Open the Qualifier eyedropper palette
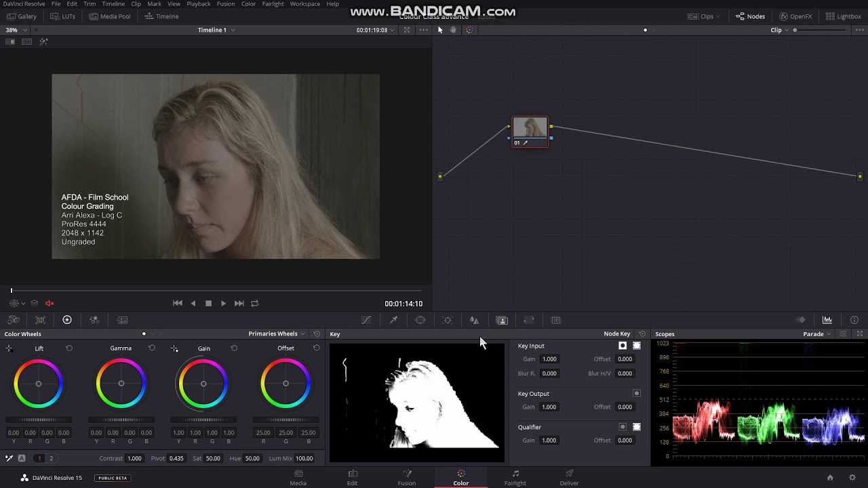Screen dimensions: 868x488 click(393, 320)
